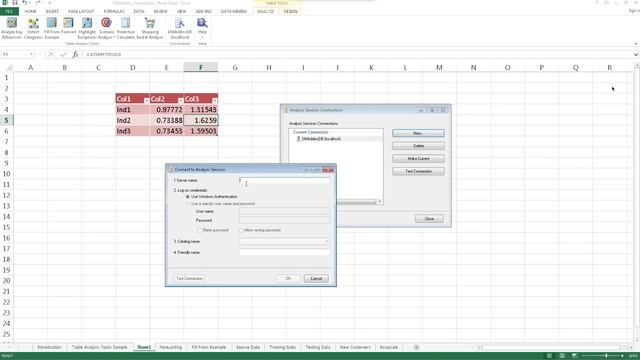640x360 pixels.
Task: Open the Col1 filter dropdown
Action: tap(146, 100)
